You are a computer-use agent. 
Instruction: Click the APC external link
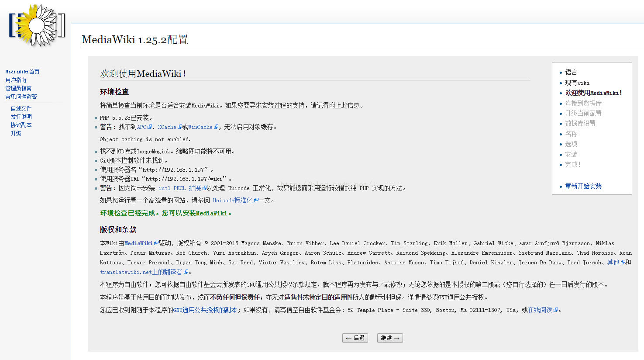coord(144,127)
